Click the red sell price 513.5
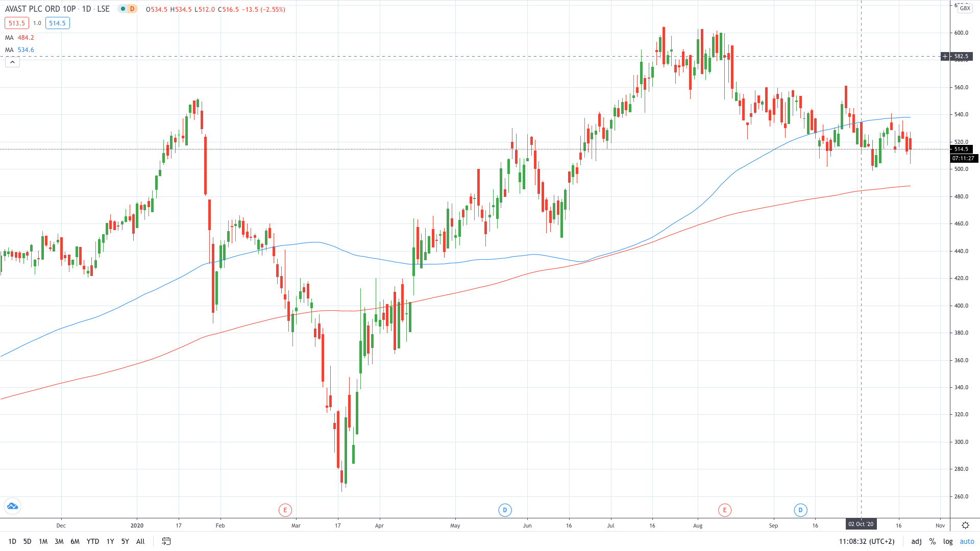The width and height of the screenshot is (980, 551). [17, 23]
